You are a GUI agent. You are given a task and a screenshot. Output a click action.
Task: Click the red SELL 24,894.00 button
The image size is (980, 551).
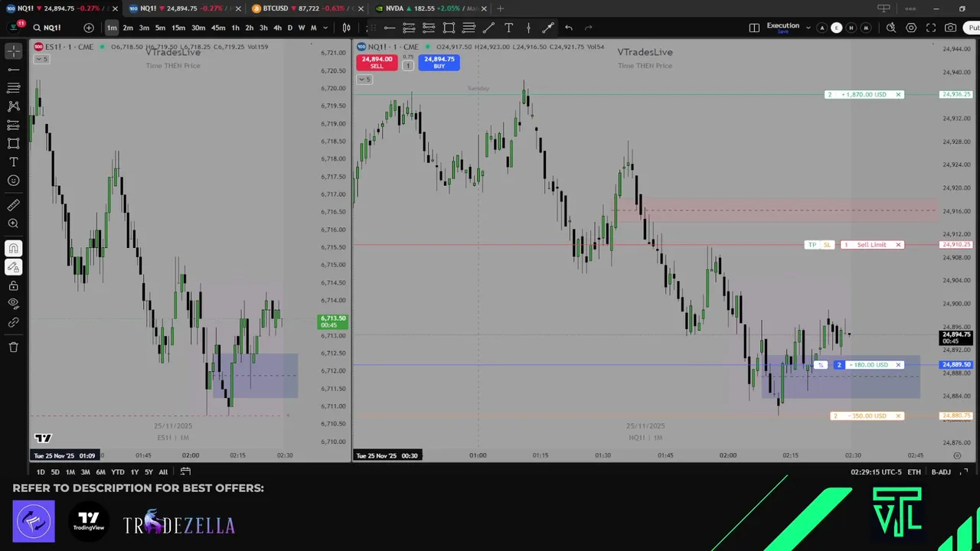377,62
